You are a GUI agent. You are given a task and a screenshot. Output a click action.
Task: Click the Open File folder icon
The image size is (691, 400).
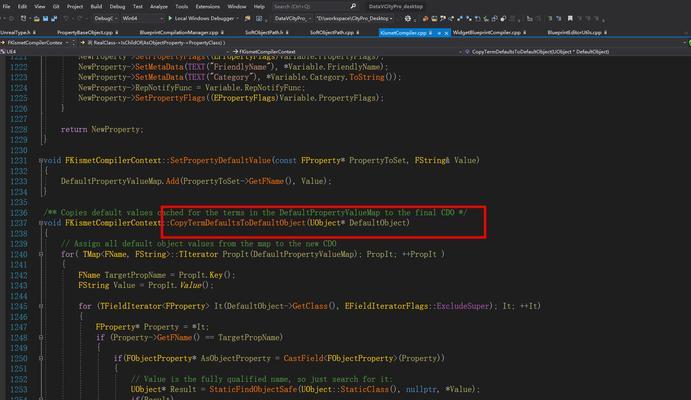37,19
